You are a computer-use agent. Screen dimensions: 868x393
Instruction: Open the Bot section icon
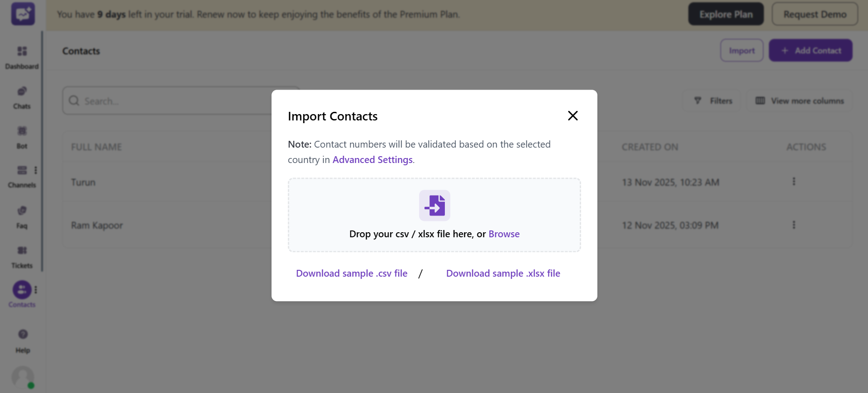pyautogui.click(x=22, y=131)
